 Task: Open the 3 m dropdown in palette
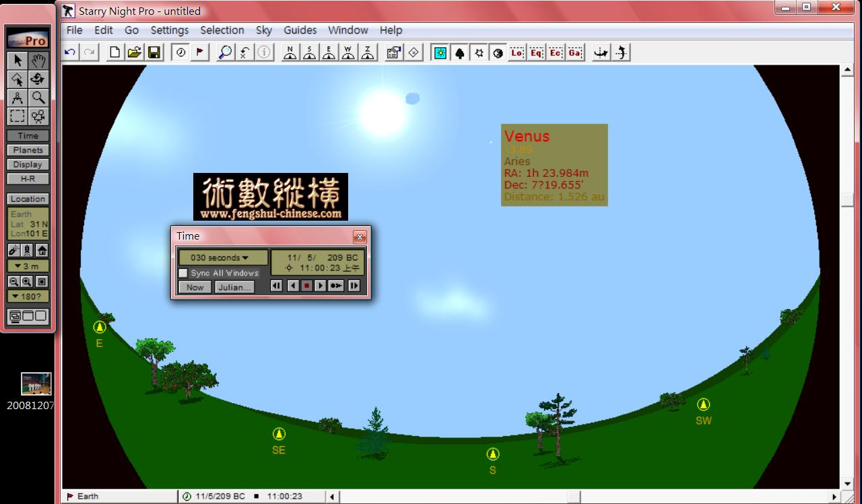pyautogui.click(x=28, y=266)
